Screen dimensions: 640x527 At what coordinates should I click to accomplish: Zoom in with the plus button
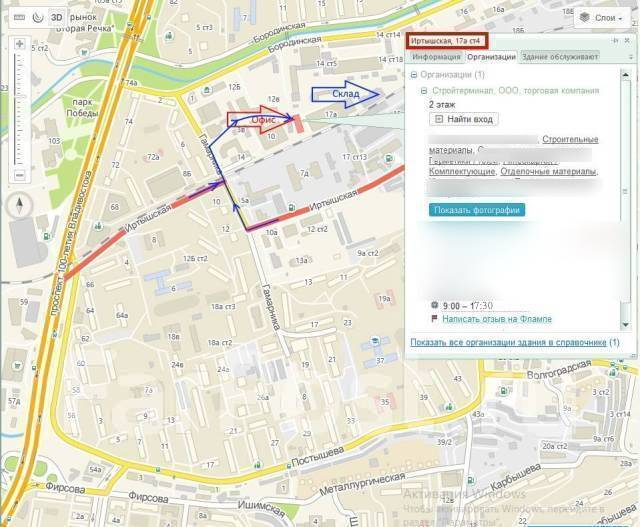coord(20,44)
